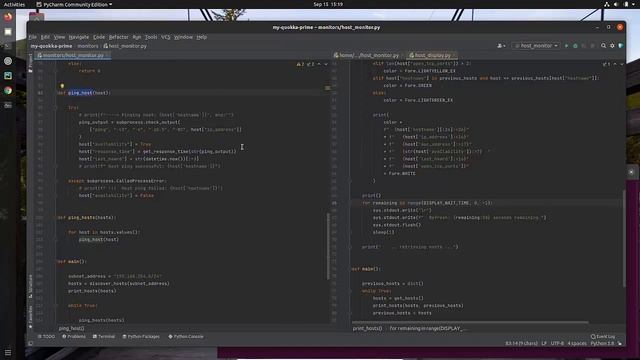Change UTF-8 file encoding in status bar
Image resolution: width=640 pixels, height=360 pixels.
pyautogui.click(x=557, y=344)
